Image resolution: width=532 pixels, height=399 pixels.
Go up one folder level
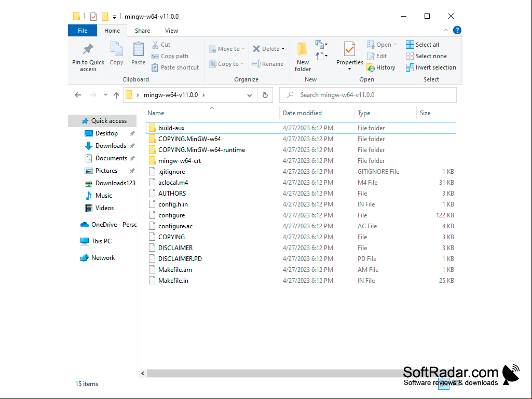116,95
